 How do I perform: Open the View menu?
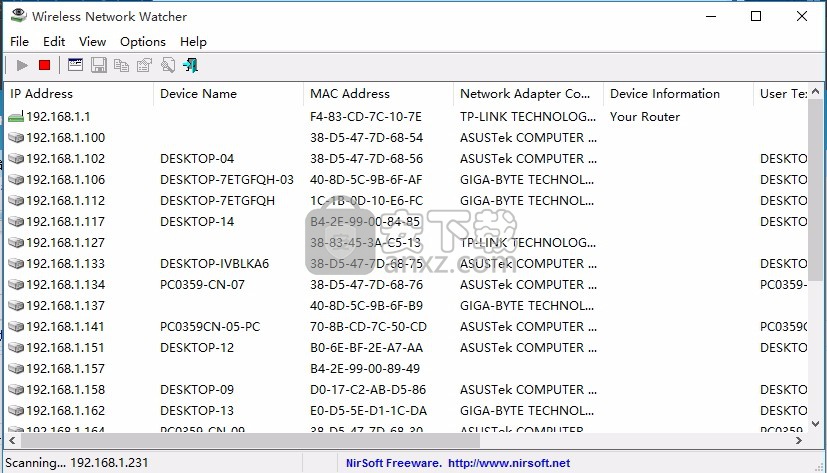(x=92, y=42)
